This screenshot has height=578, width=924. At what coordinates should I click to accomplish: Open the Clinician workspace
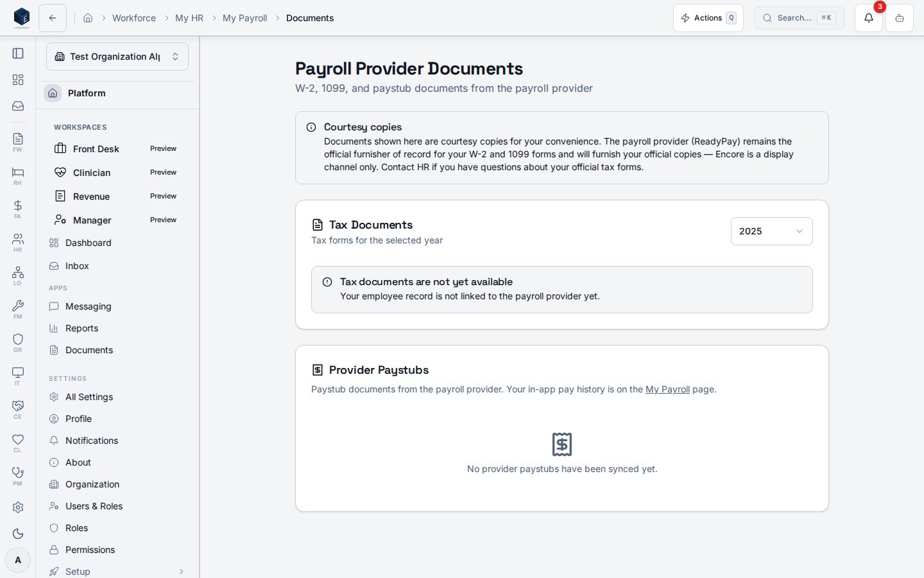tap(117, 172)
